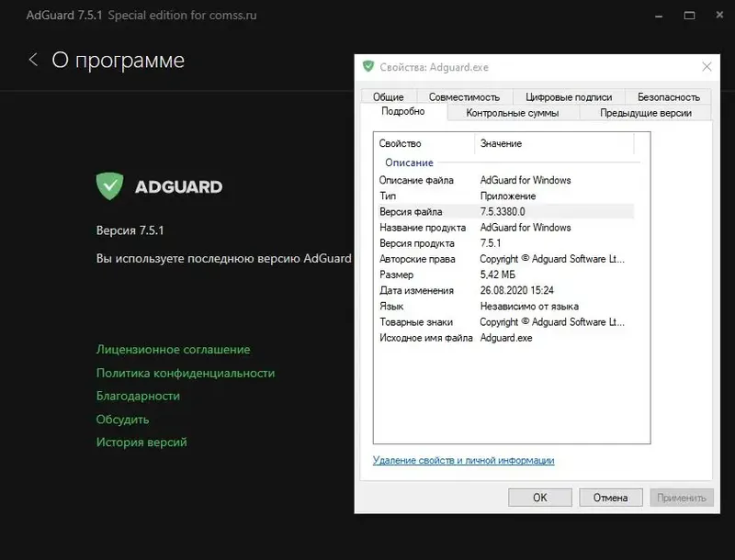Screen dimensions: 735x560
Task: Open the Обсудить link
Action: point(121,419)
